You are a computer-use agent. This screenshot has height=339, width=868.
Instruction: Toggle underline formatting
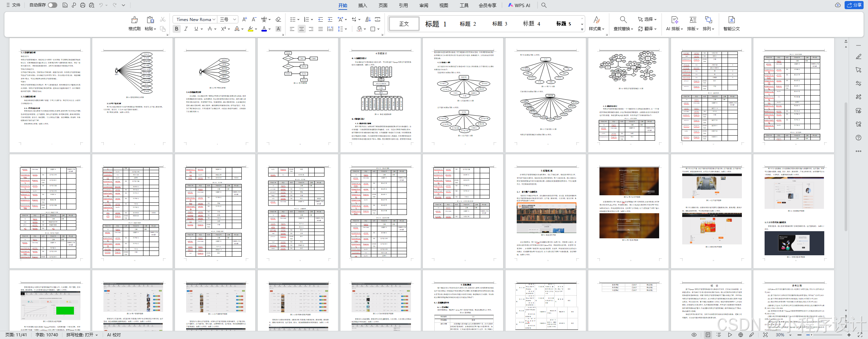point(196,29)
